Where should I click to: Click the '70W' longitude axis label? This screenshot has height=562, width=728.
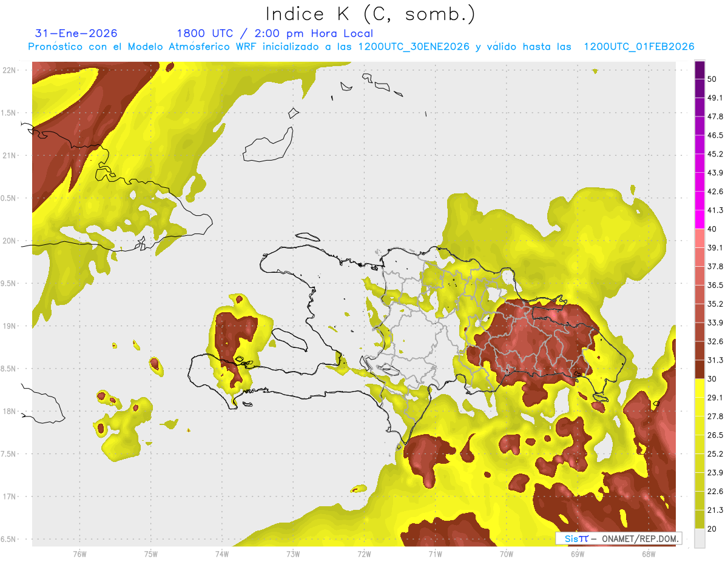[x=506, y=554]
